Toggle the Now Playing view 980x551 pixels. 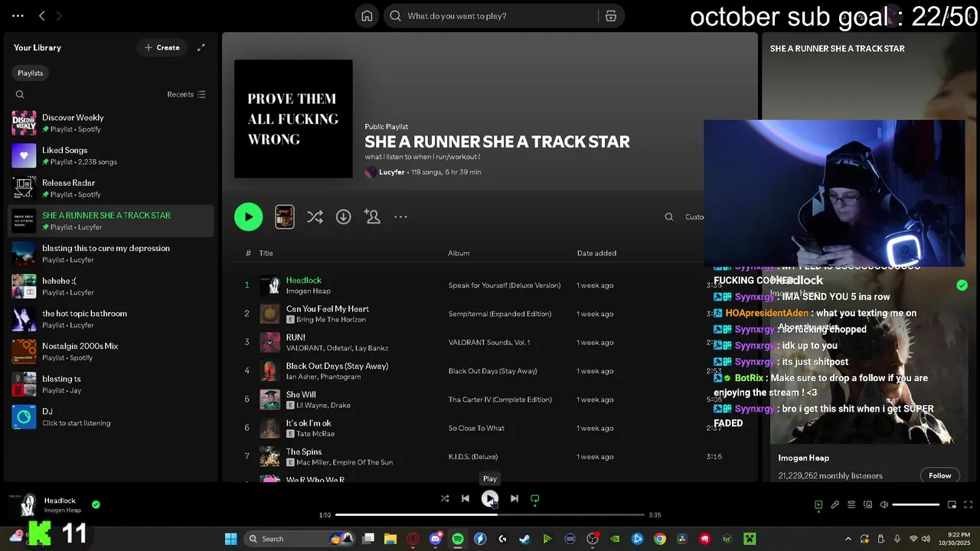click(818, 505)
